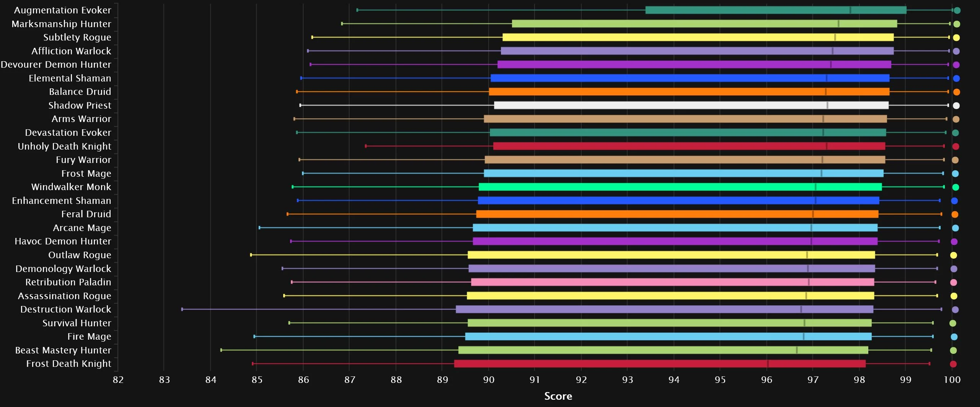
Task: Choose the Outlaw Rogue label
Action: [x=80, y=255]
